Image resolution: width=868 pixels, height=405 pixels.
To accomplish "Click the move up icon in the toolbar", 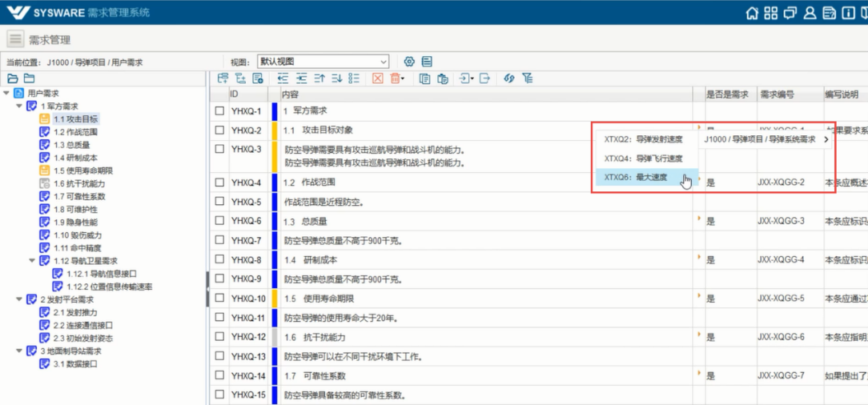I will tap(319, 78).
